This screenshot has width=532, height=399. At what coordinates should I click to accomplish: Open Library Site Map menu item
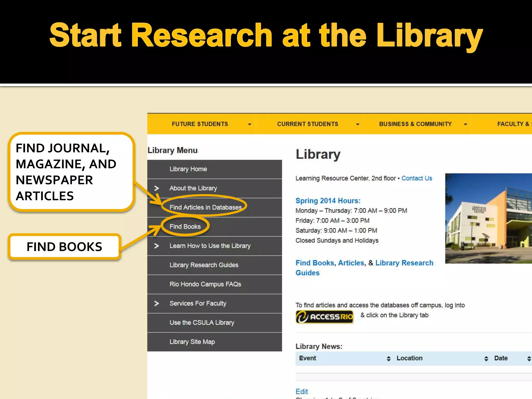[192, 342]
